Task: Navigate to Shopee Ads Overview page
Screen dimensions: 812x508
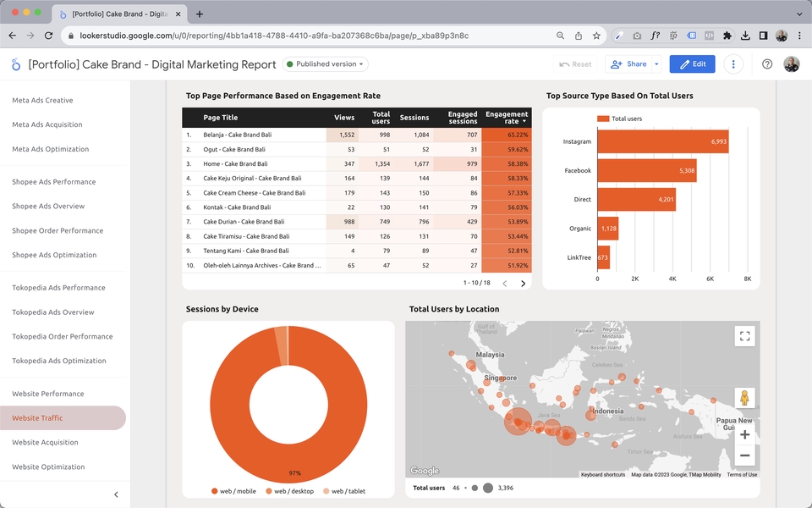Action: (48, 206)
